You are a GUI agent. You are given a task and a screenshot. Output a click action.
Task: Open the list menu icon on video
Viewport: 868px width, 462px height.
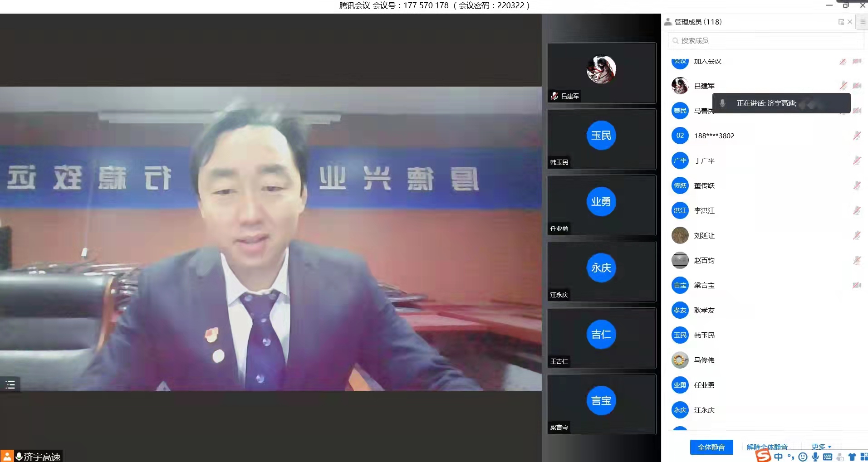[10, 385]
